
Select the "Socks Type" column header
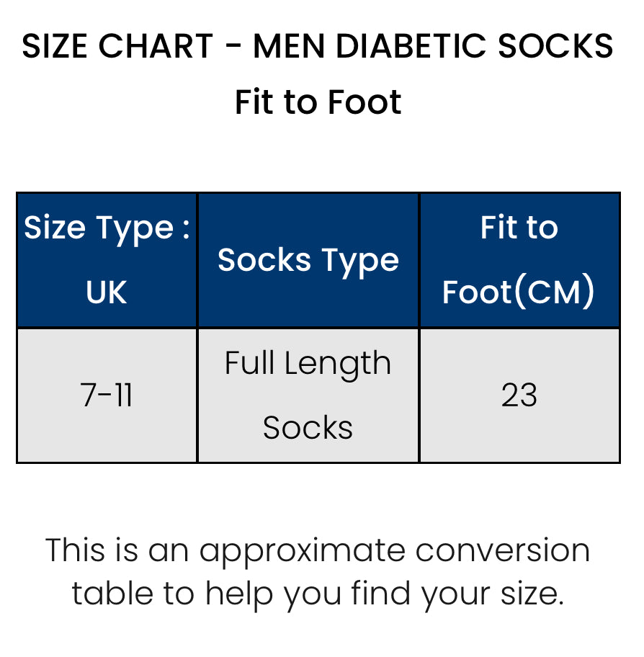tap(308, 261)
